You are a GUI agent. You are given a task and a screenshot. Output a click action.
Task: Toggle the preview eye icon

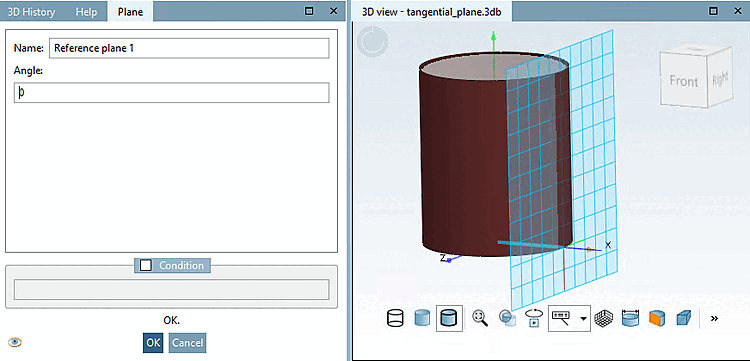coord(15,342)
